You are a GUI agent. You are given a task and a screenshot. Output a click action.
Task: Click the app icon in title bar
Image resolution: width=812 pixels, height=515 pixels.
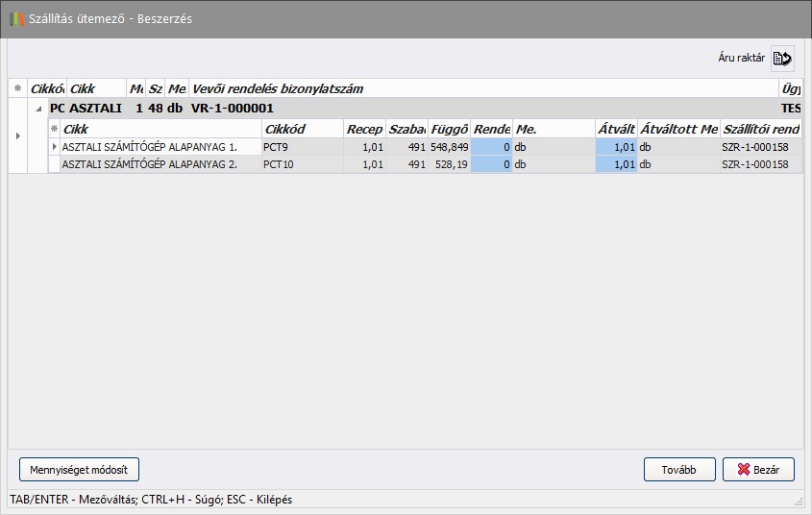pos(16,18)
